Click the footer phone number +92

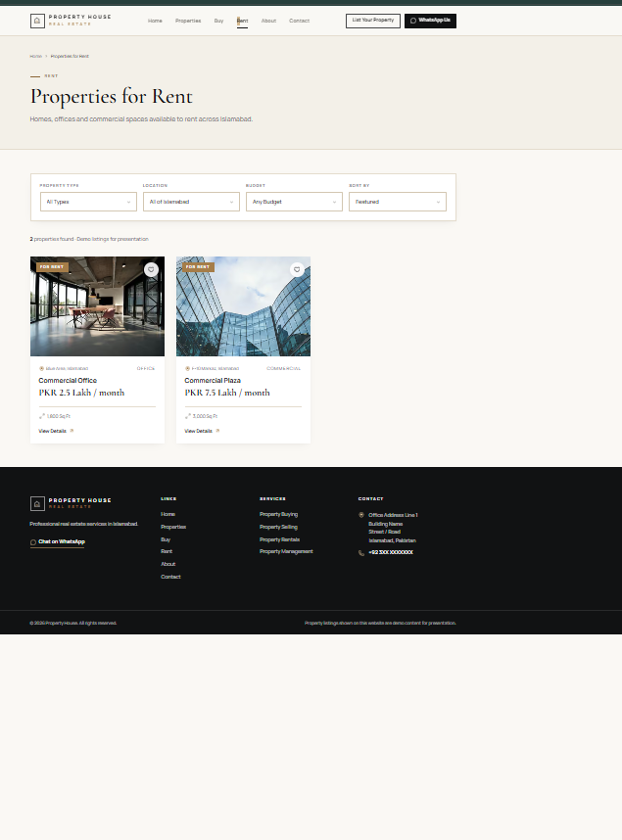[391, 552]
